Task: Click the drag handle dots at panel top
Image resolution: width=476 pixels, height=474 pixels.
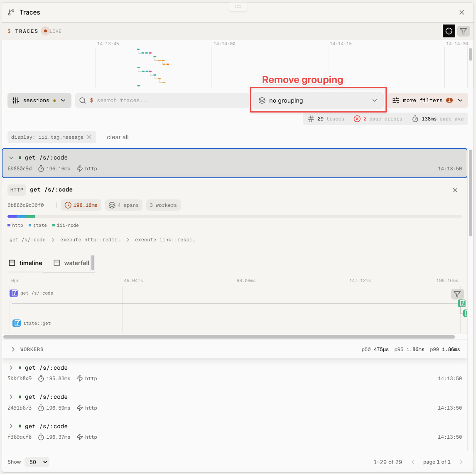Action: (238, 6)
